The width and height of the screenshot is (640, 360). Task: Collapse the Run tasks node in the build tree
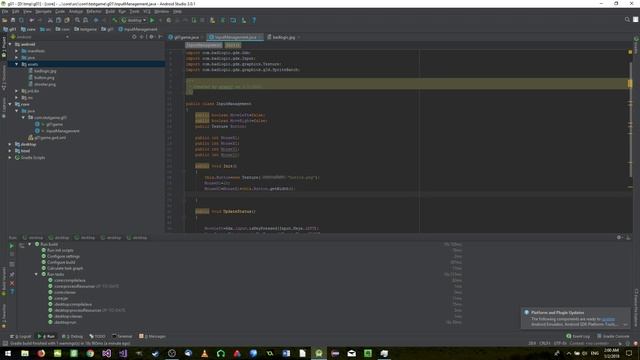[x=36, y=274]
